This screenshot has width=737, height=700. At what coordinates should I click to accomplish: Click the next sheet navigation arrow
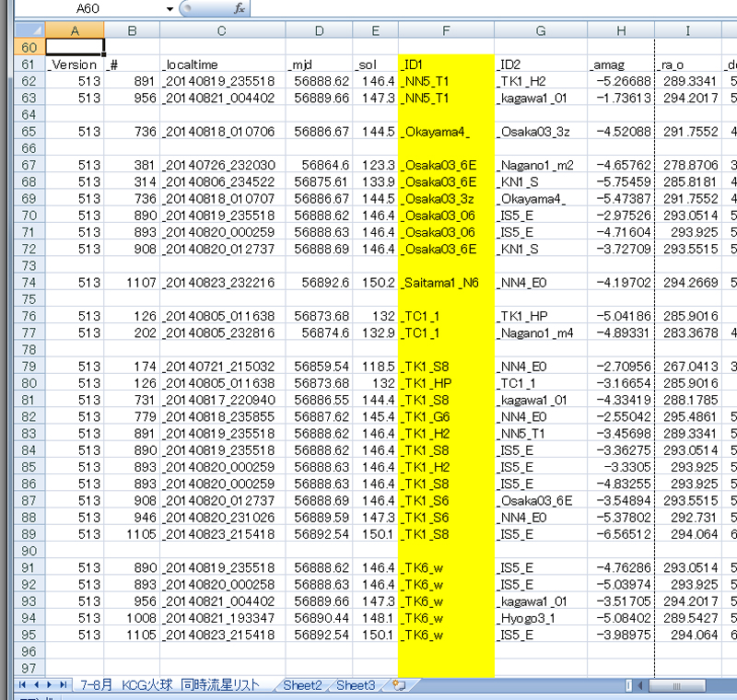49,685
